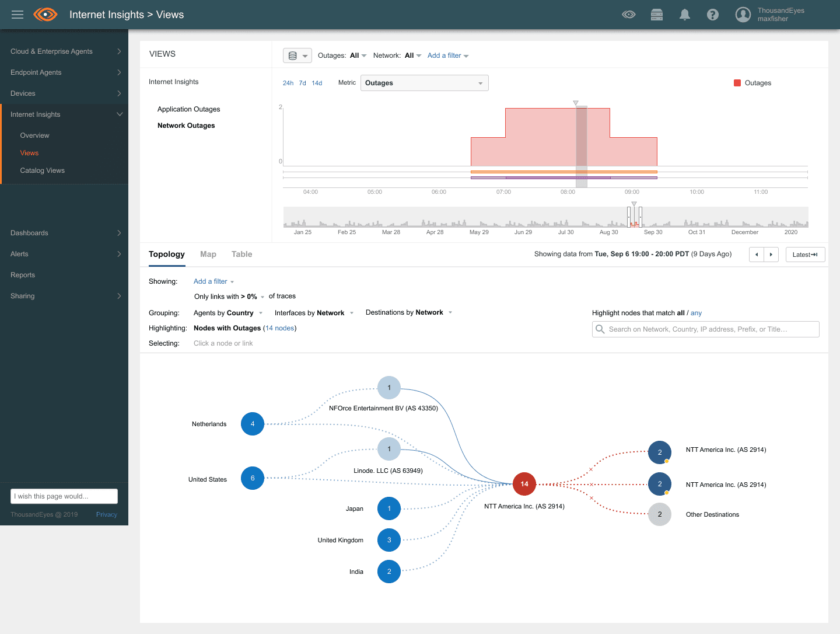The width and height of the screenshot is (840, 634).
Task: Open the agents server icon in header
Action: point(657,15)
